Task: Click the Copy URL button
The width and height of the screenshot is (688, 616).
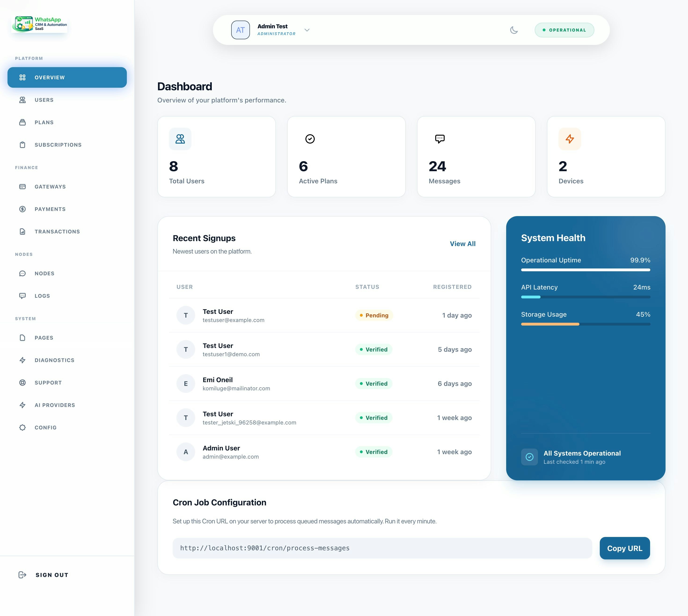Action: coord(625,548)
